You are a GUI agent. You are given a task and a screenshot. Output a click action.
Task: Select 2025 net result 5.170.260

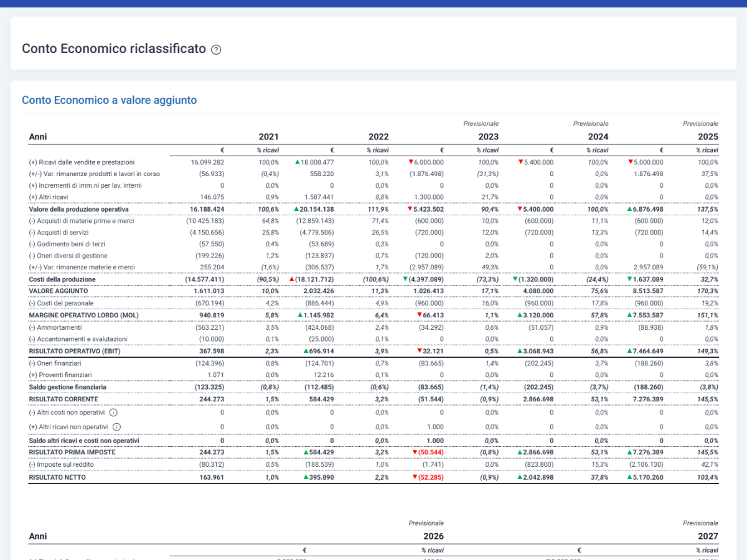point(648,477)
